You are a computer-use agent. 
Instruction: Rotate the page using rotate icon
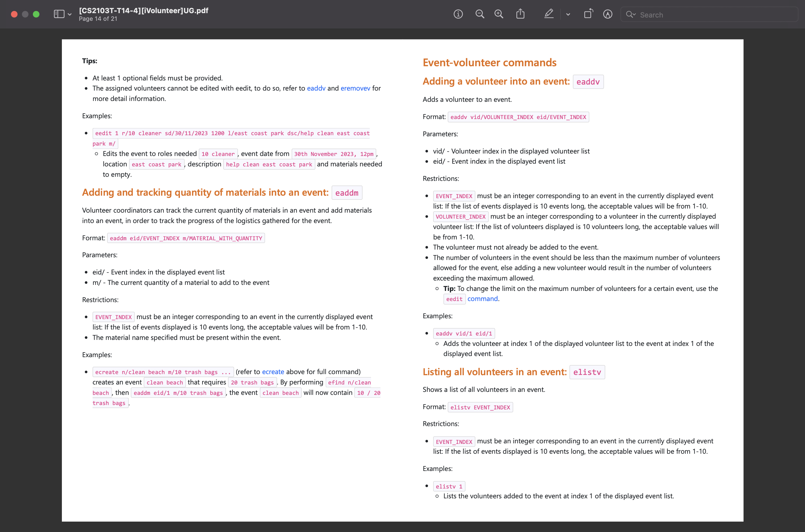[x=588, y=14]
